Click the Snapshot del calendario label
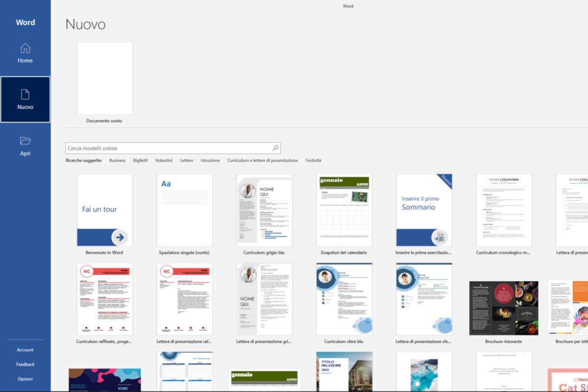The height and width of the screenshot is (392, 588). click(344, 253)
